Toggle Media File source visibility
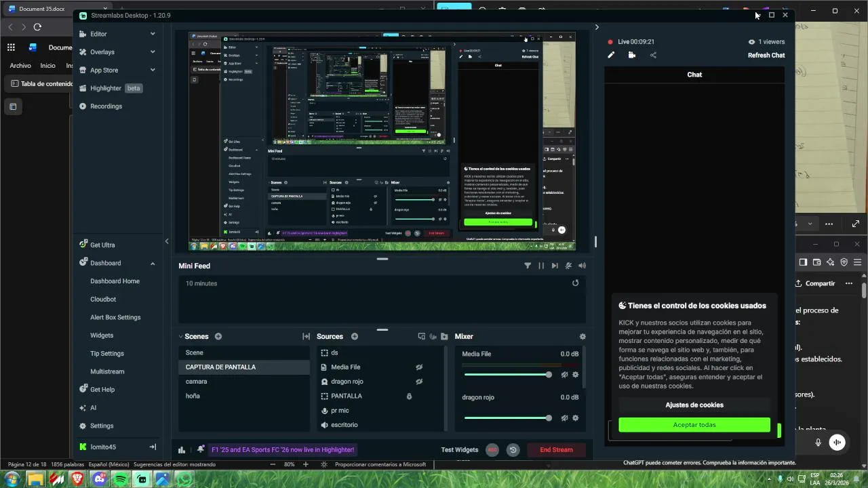Viewport: 868px width, 488px height. [x=419, y=367]
